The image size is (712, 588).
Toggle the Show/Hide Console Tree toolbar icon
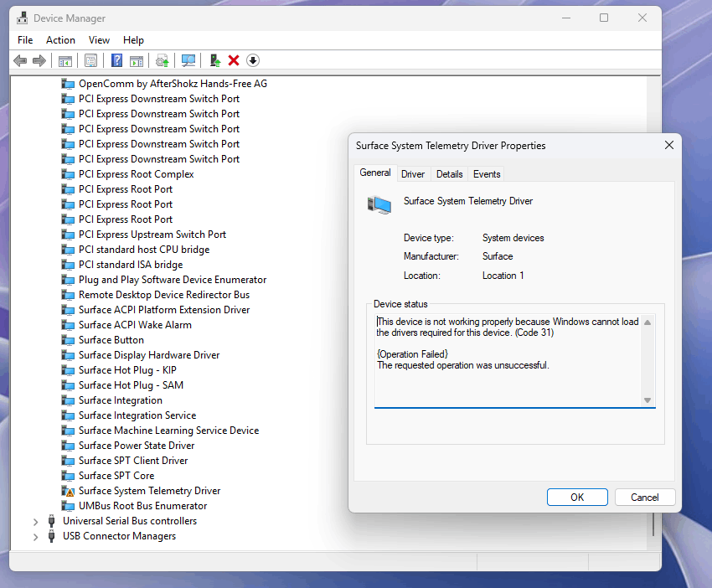tap(65, 60)
